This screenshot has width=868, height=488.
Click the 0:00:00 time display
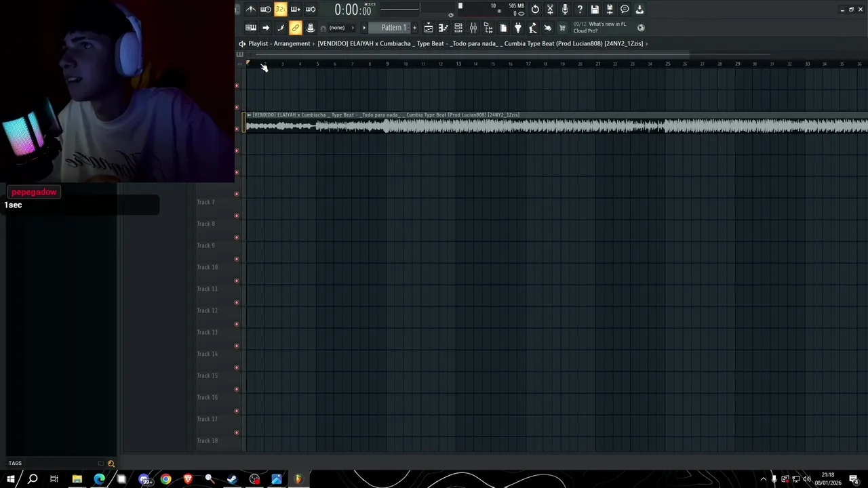[x=353, y=9]
